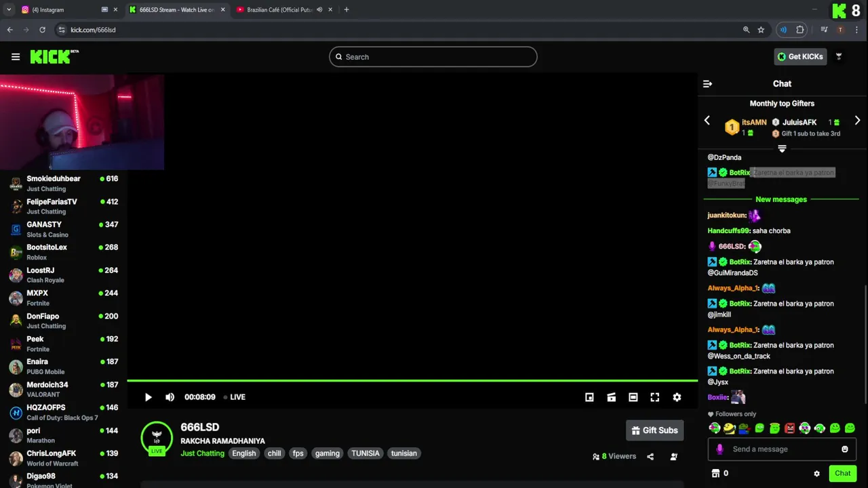Viewport: 868px width, 488px height.
Task: Open the video player settings gear
Action: [677, 397]
